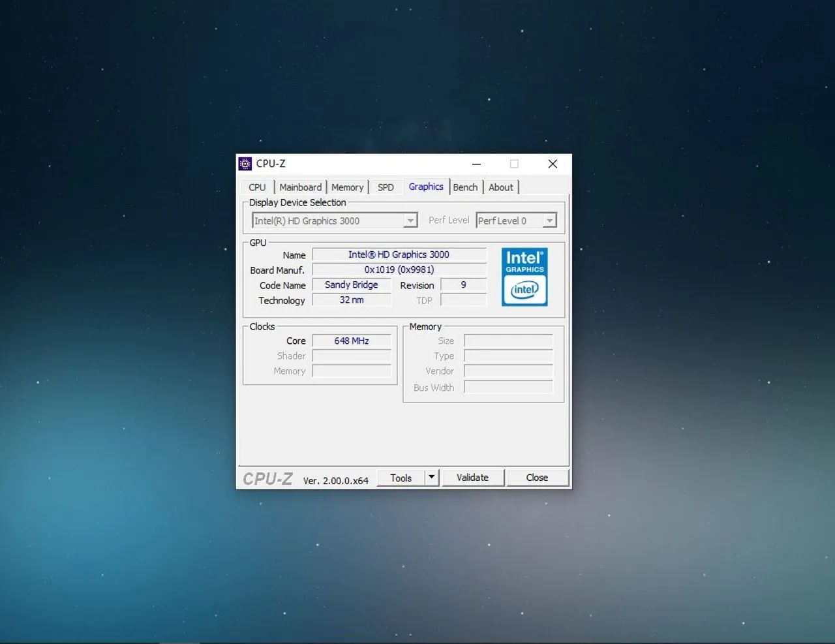The image size is (835, 644).
Task: Click the Revision value 9
Action: point(463,284)
